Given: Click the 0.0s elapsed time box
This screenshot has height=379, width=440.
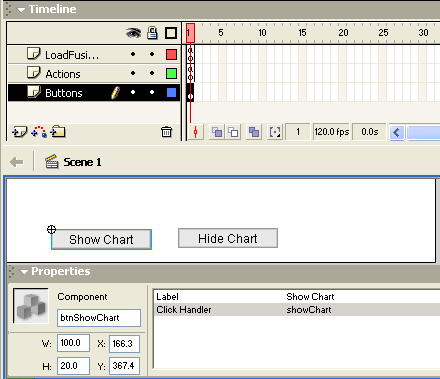Looking at the screenshot, I should coord(369,132).
